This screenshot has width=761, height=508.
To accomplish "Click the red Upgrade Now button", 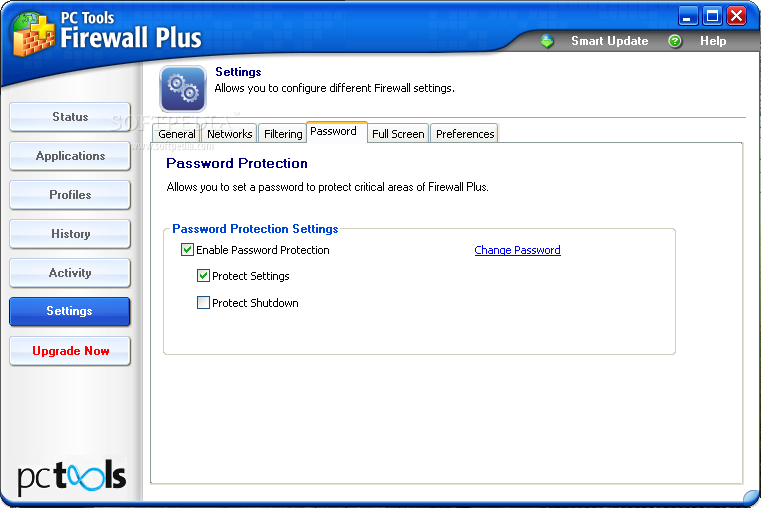I will (70, 351).
